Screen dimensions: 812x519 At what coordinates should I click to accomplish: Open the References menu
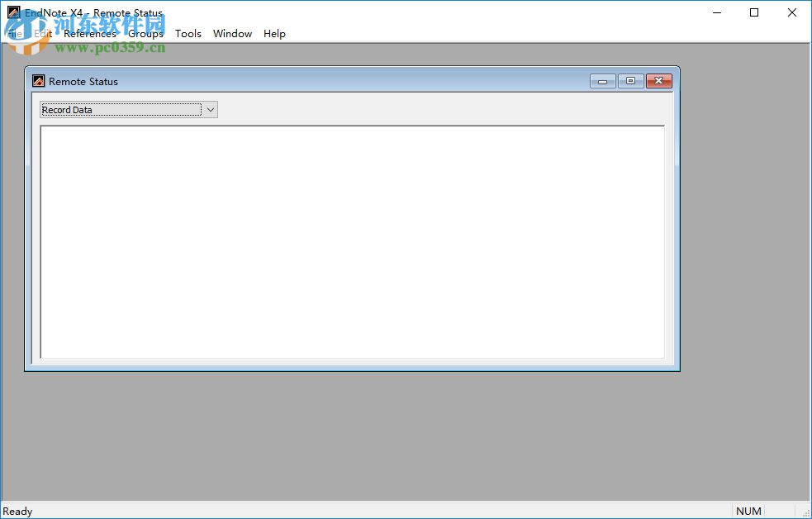[x=89, y=34]
